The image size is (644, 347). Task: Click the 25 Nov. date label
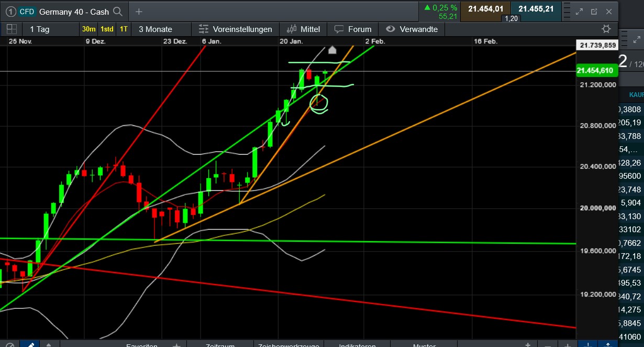20,41
